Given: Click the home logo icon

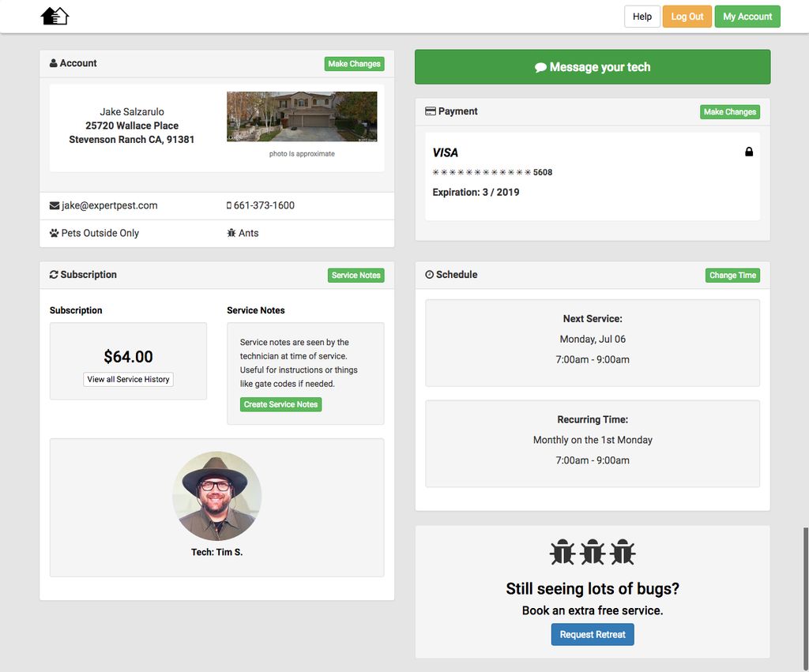Looking at the screenshot, I should click(55, 16).
